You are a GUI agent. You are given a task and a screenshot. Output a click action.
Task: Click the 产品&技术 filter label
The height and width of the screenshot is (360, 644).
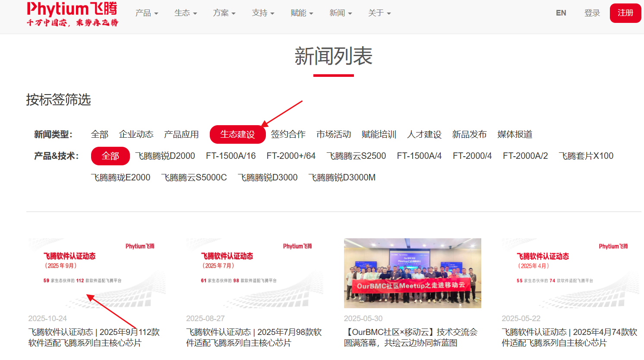click(57, 156)
